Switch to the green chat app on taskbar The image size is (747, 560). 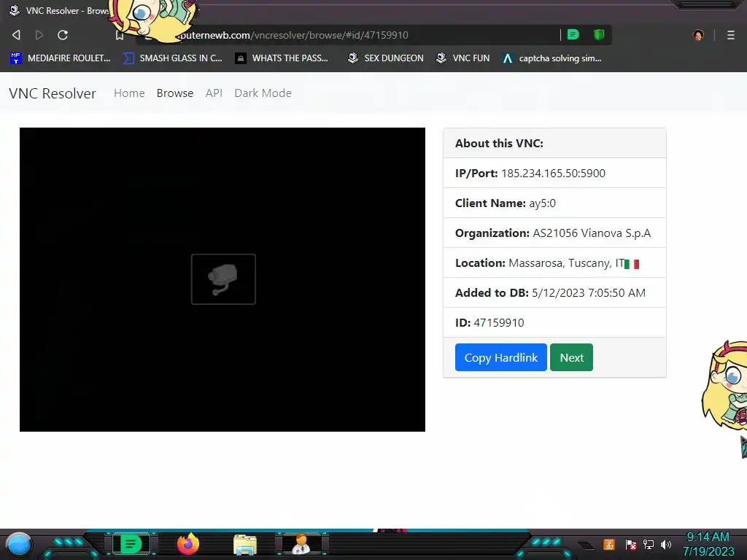point(130,544)
